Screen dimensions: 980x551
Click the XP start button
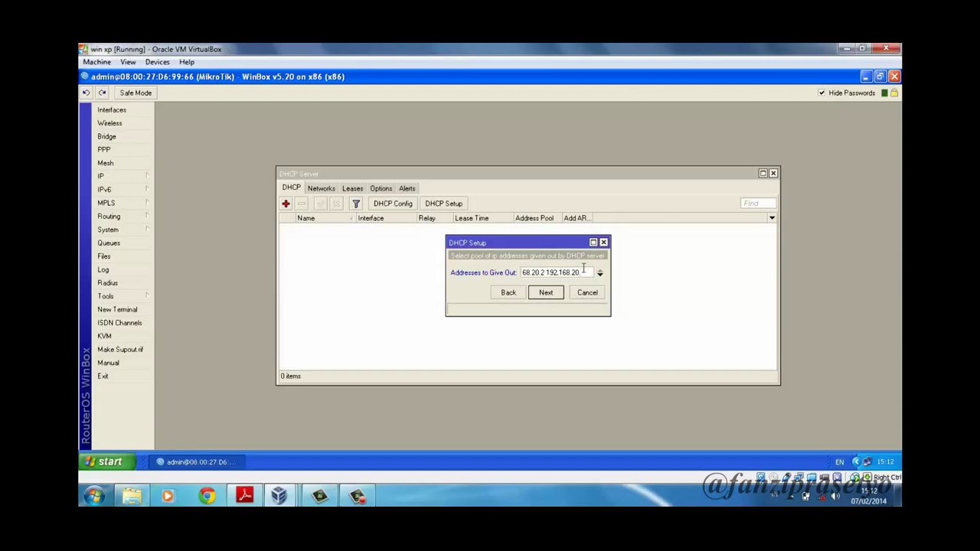tap(106, 461)
